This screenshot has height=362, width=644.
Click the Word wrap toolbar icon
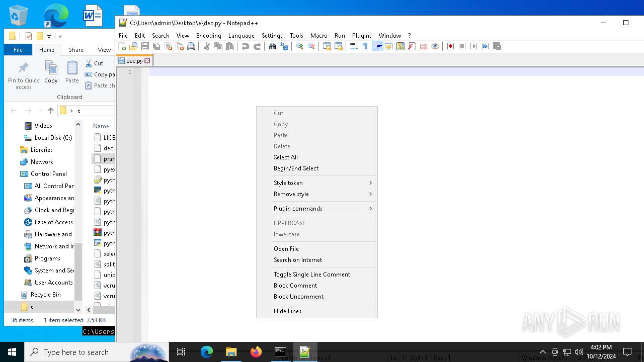[354, 46]
